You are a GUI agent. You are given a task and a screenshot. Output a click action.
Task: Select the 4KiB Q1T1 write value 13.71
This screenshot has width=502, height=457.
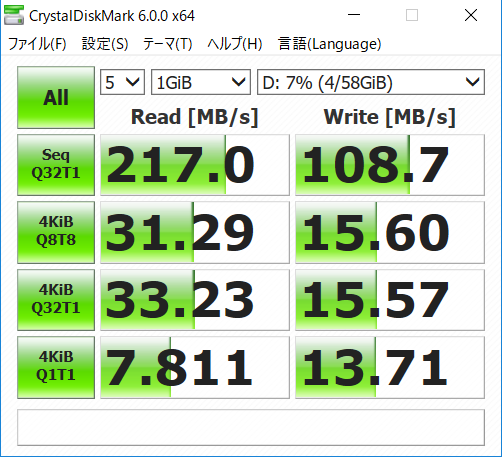(390, 367)
